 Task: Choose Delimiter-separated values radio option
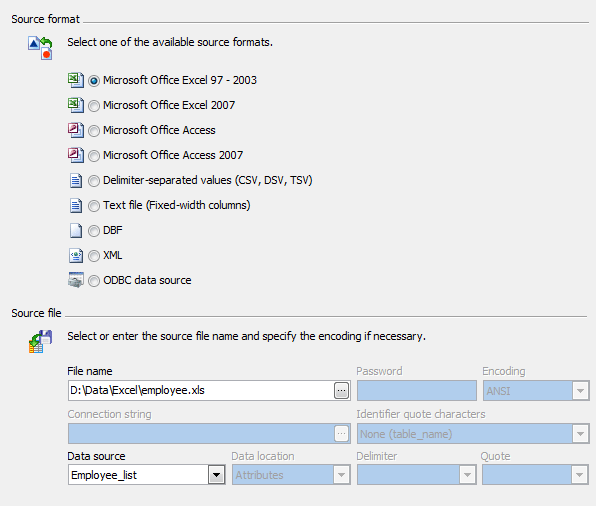tap(94, 181)
